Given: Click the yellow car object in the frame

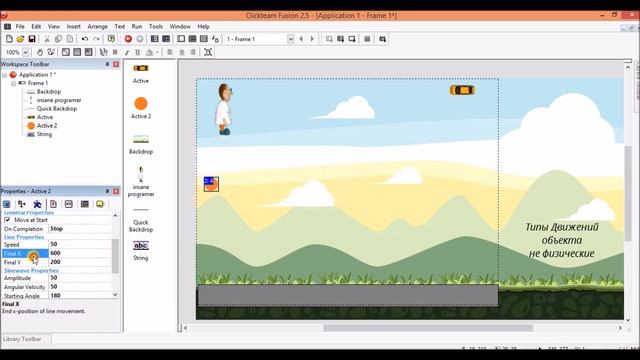Looking at the screenshot, I should pos(462,90).
